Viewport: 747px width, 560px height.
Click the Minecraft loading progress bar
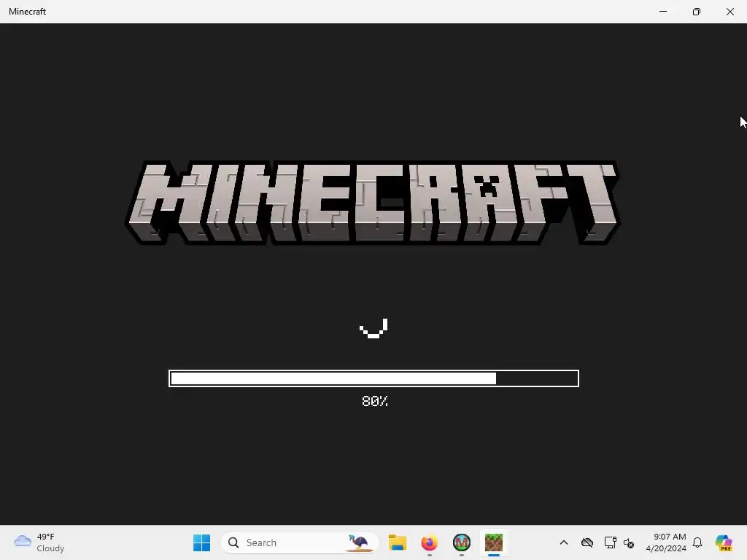point(373,378)
